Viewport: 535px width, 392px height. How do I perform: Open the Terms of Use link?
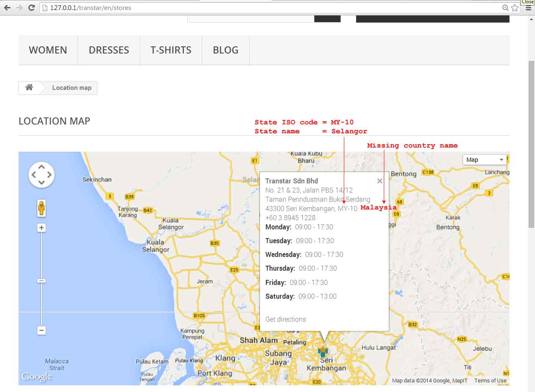click(490, 380)
